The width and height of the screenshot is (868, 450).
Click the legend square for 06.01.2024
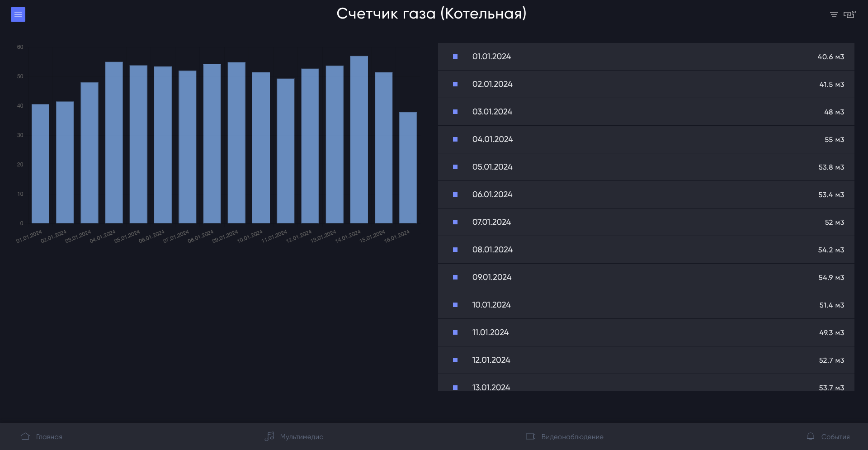click(x=455, y=194)
